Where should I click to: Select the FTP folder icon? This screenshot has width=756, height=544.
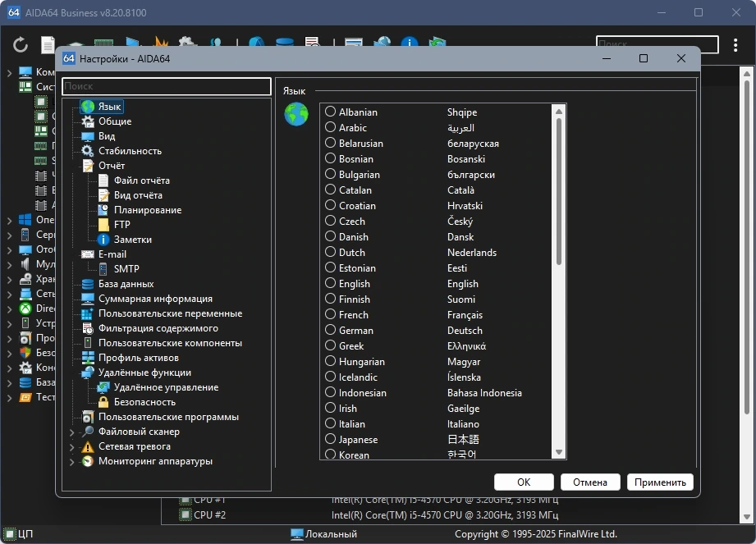tap(103, 225)
